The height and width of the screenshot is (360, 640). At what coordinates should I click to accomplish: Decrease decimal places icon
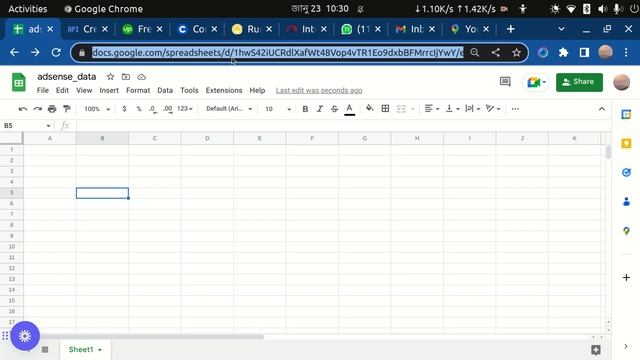[153, 109]
